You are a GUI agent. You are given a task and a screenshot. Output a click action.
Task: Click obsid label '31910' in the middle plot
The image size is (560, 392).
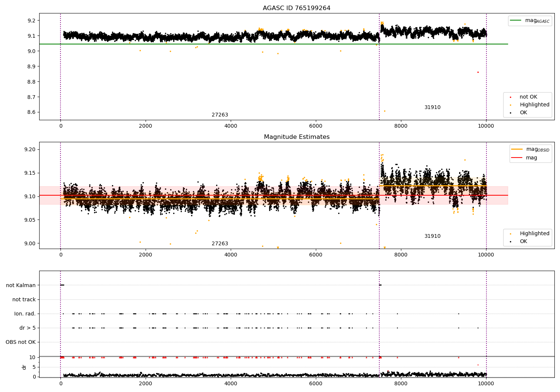pyautogui.click(x=432, y=236)
